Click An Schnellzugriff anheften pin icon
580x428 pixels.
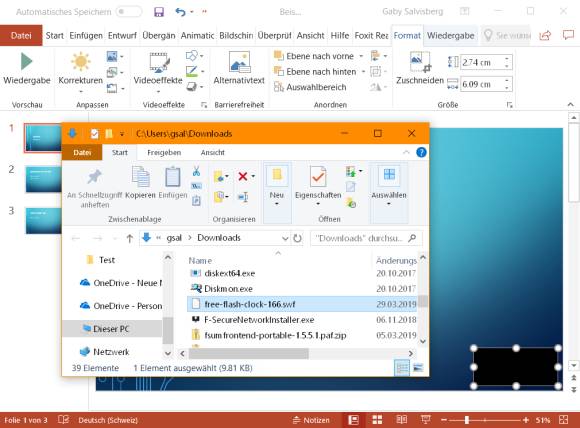pos(94,177)
